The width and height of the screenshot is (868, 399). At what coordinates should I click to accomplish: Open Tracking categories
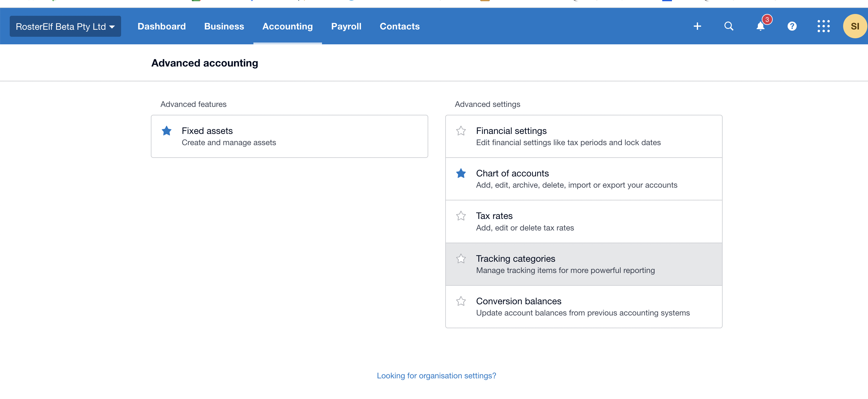pyautogui.click(x=584, y=264)
